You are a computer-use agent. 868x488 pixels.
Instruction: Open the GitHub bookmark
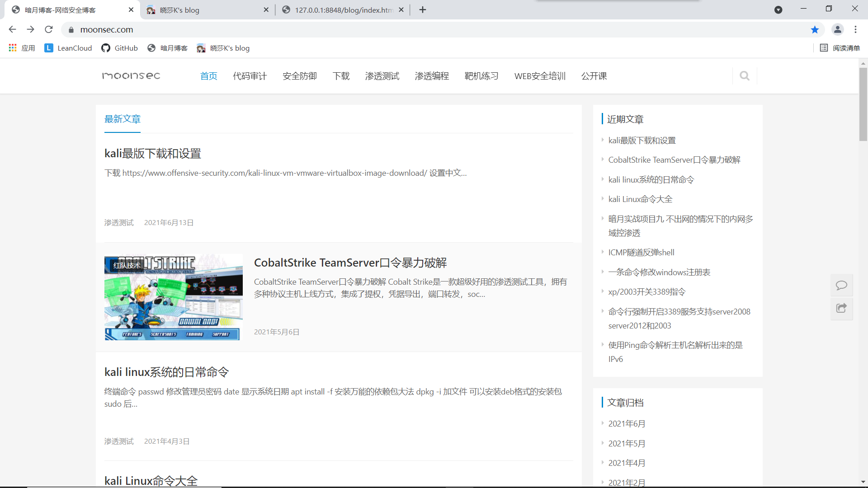120,48
